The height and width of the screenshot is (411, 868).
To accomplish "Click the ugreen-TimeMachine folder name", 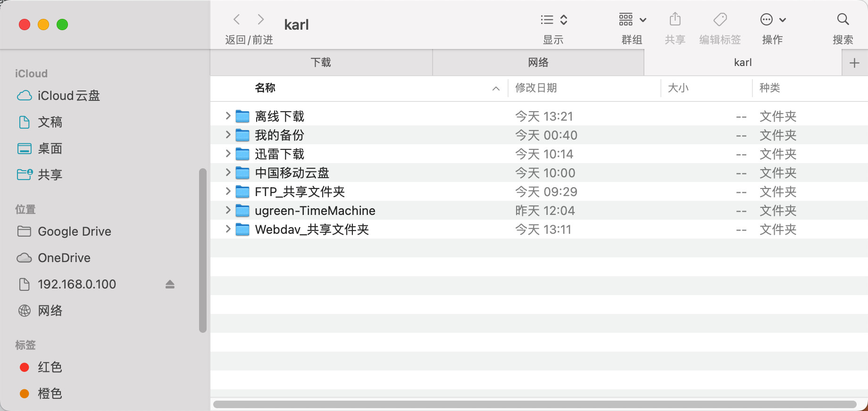I will click(x=315, y=211).
